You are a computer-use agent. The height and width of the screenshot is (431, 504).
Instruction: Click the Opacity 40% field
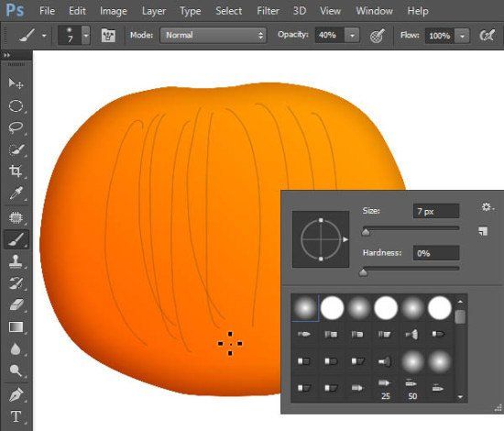point(330,35)
